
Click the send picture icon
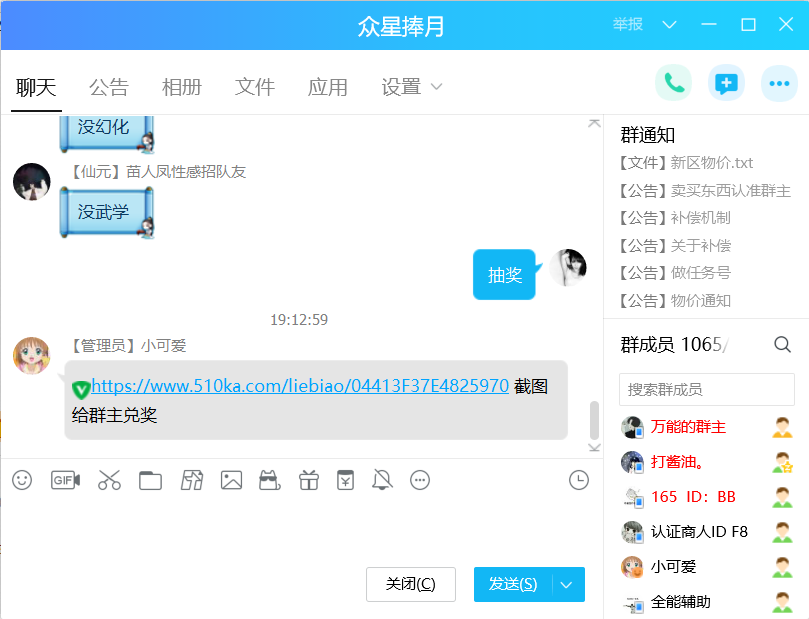(x=231, y=481)
